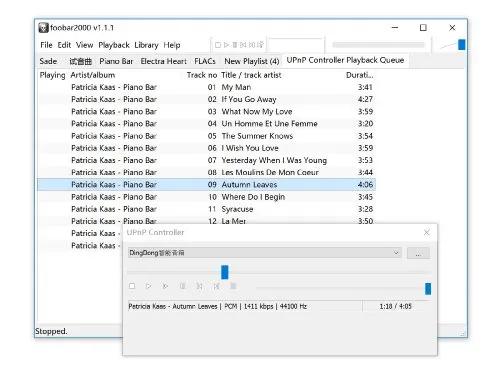Click the main window seek bar
The height and width of the screenshot is (375, 500).
tap(378, 45)
